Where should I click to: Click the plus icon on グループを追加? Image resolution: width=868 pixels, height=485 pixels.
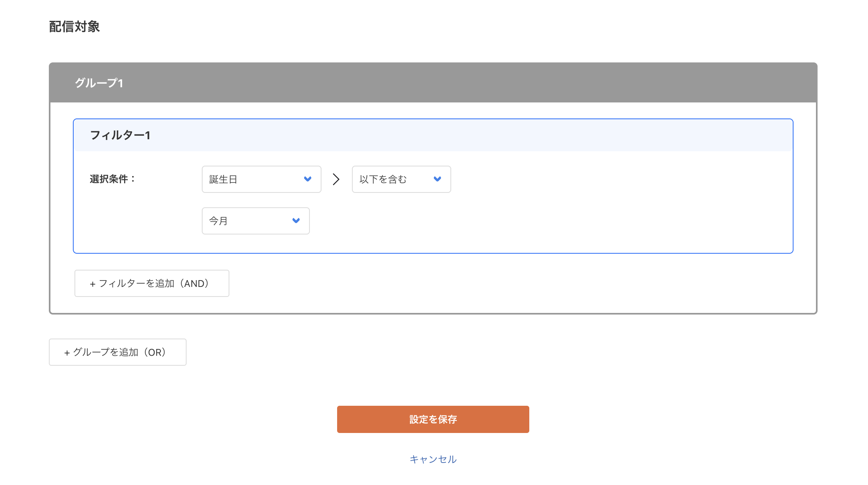coord(67,352)
